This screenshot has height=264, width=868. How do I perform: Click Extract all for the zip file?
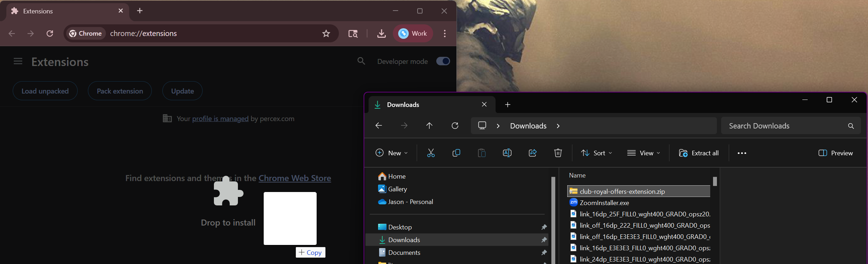pyautogui.click(x=699, y=153)
